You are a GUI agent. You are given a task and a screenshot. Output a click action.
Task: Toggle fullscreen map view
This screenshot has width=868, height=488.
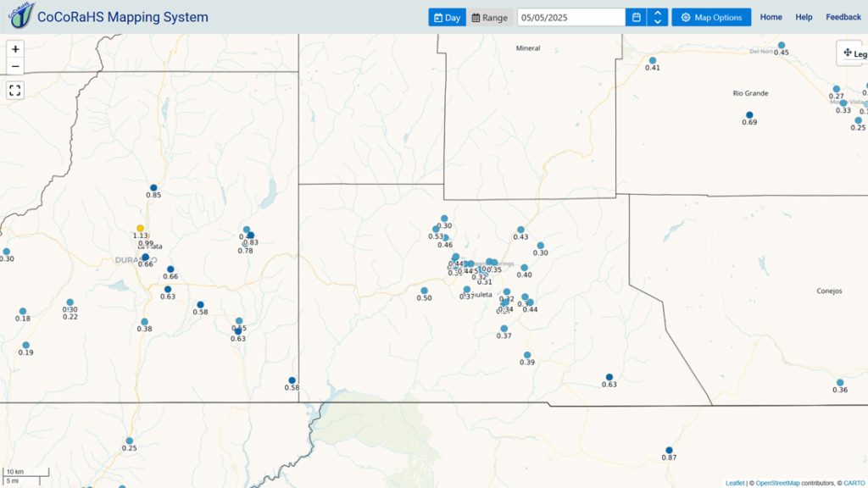15,90
